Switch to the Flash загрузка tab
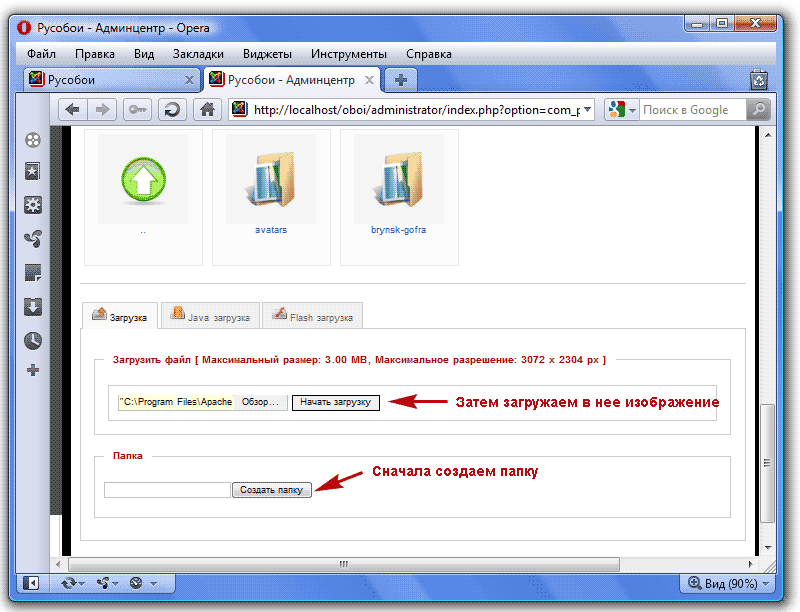 click(x=312, y=317)
